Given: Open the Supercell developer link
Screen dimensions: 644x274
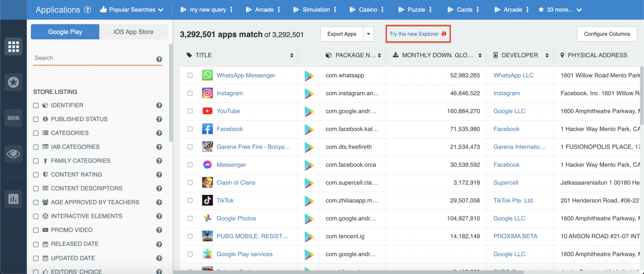Looking at the screenshot, I should coord(506,182).
